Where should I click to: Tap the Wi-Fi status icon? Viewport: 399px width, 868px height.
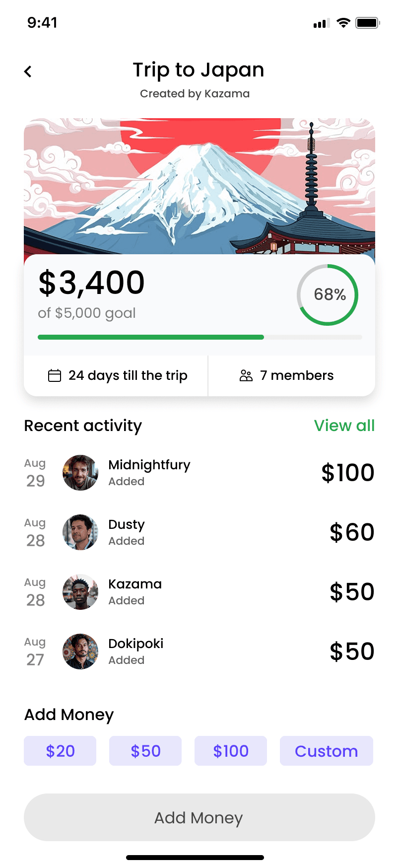tap(343, 23)
